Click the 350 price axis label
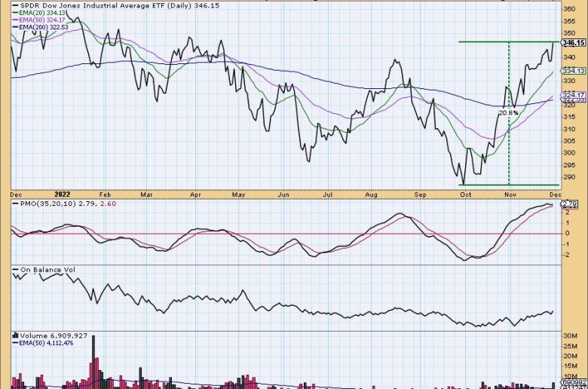The height and width of the screenshot is (389, 588). click(x=569, y=33)
